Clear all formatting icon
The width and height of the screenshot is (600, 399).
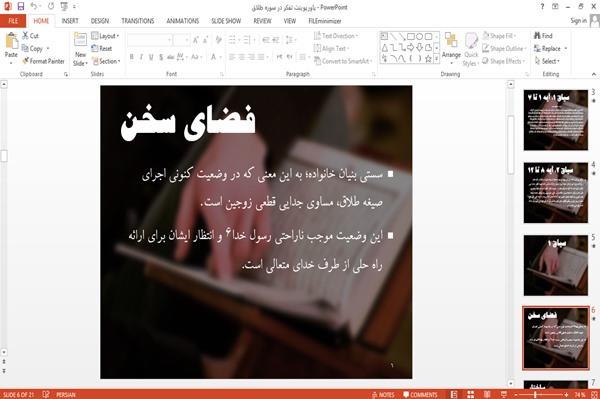[x=219, y=40]
